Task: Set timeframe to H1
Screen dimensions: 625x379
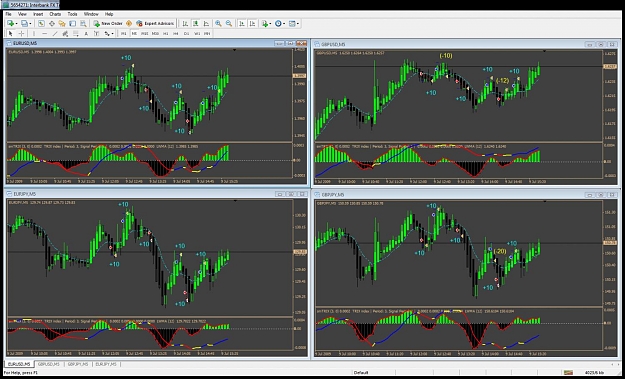Action: coord(165,34)
